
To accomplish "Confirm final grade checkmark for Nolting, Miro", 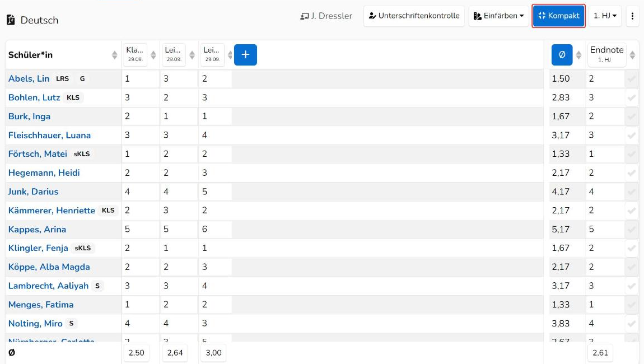I will click(x=632, y=324).
